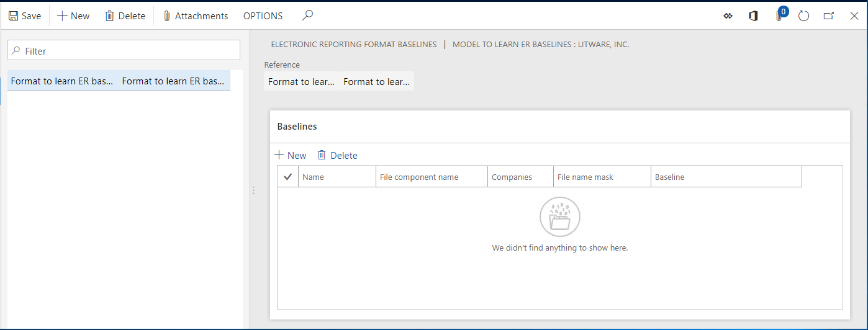This screenshot has width=868, height=330.
Task: Open the Attachments from action bar
Action: pos(195,16)
